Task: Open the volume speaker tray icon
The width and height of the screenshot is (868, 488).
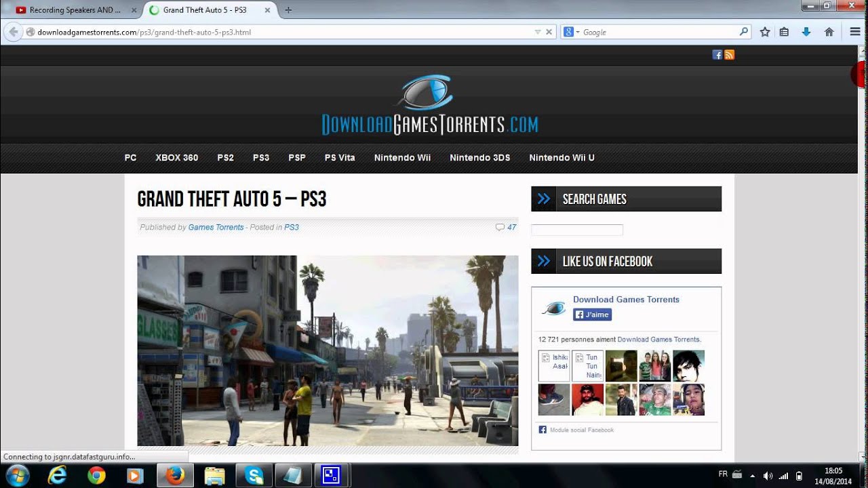Action: click(768, 476)
